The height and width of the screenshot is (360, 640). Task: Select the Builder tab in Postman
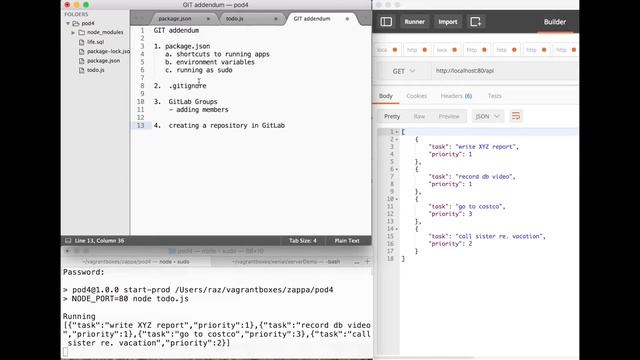tap(555, 22)
